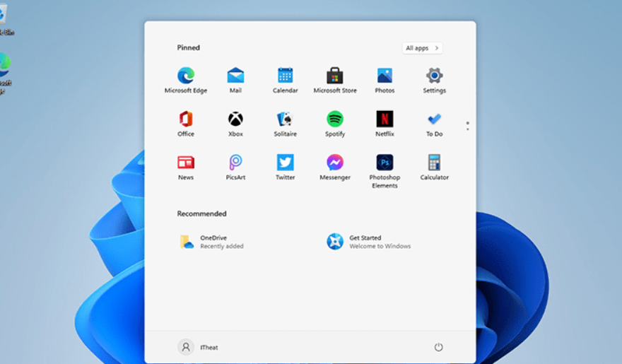Image resolution: width=622 pixels, height=364 pixels.
Task: Launch Netflix
Action: (385, 119)
